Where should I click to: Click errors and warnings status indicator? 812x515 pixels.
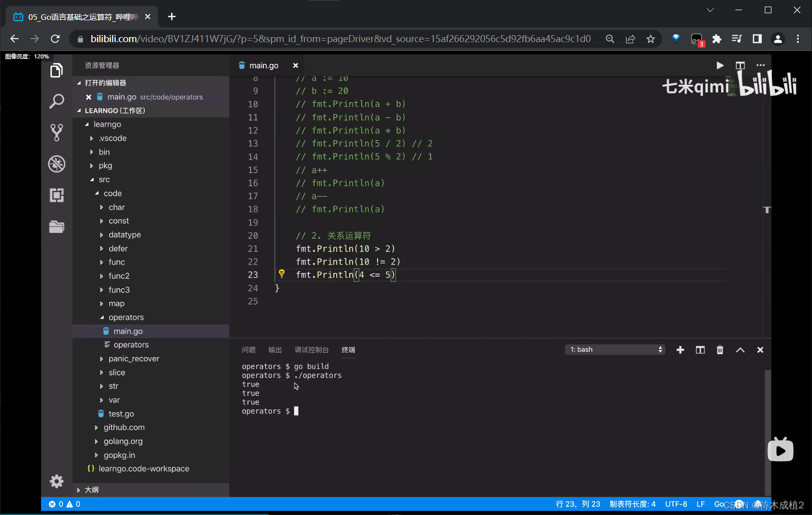coord(64,504)
